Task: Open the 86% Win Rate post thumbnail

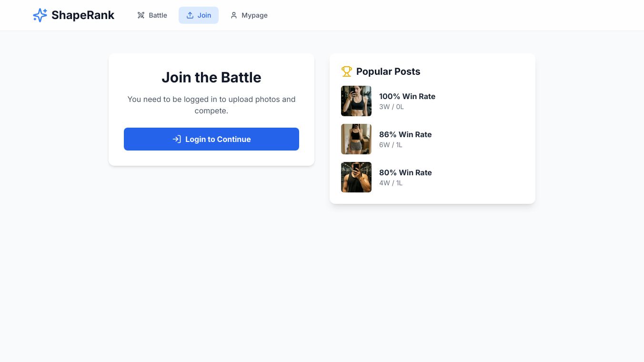Action: (x=356, y=139)
